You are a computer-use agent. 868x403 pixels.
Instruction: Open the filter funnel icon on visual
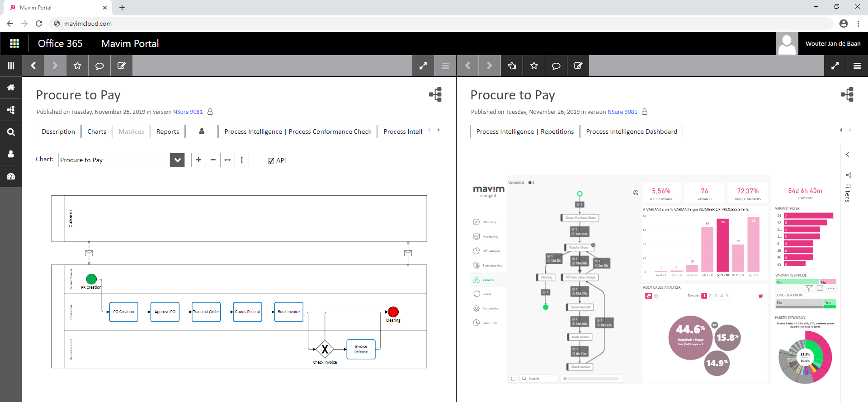[809, 288]
